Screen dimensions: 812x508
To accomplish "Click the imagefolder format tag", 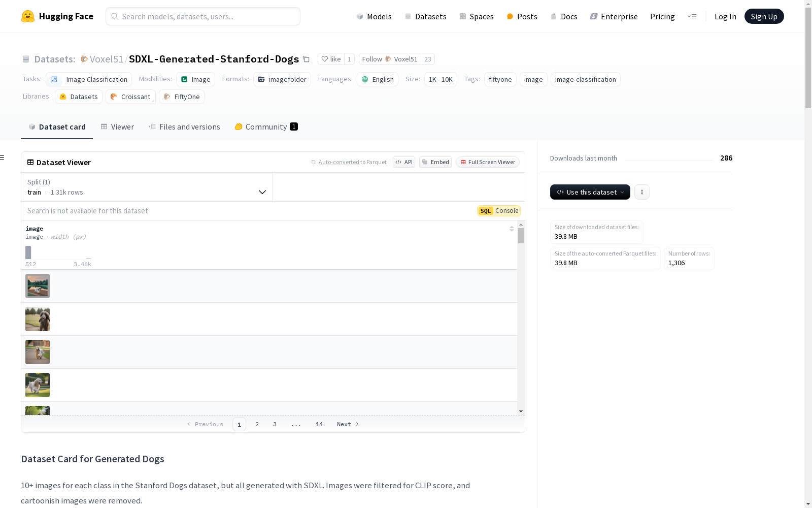I will click(x=282, y=79).
